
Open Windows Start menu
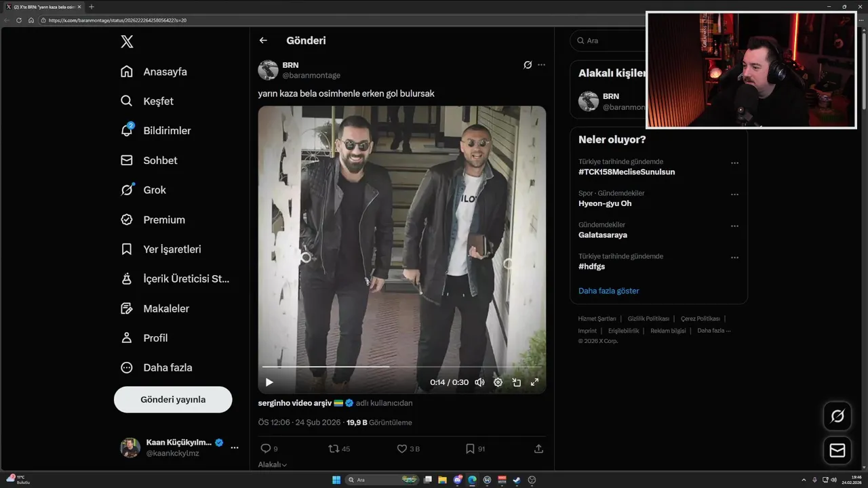pos(336,480)
